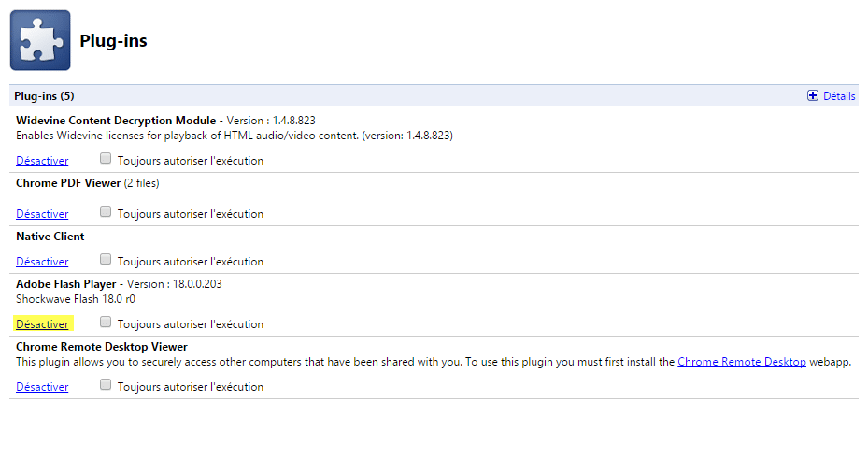Disable the Chrome Remote Desktop Viewer plug-in
This screenshot has width=868, height=459.
click(x=42, y=387)
